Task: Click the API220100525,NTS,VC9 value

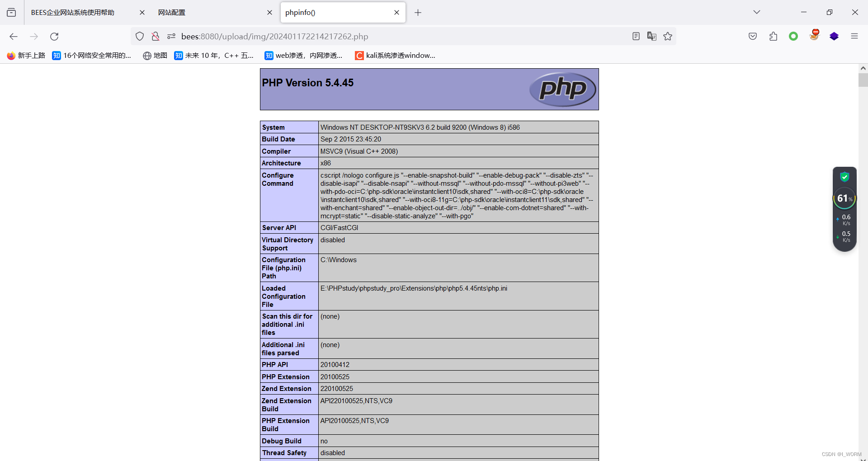Action: click(x=356, y=401)
